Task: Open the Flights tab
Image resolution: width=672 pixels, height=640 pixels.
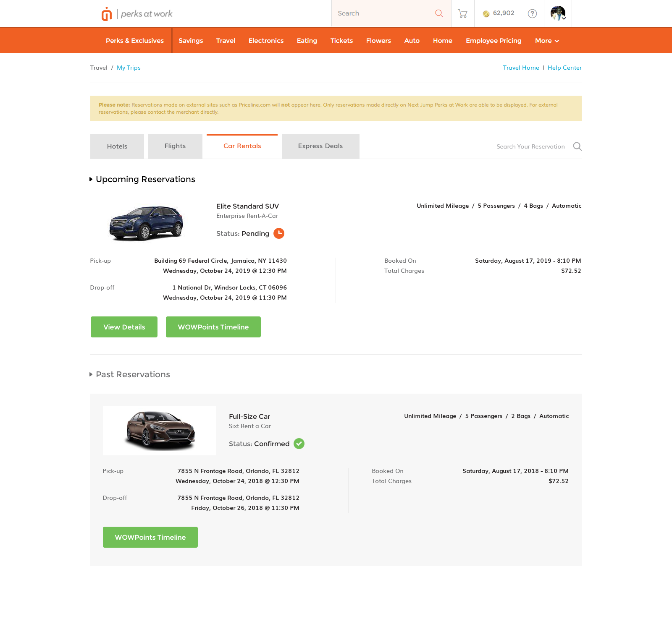Action: [x=175, y=146]
